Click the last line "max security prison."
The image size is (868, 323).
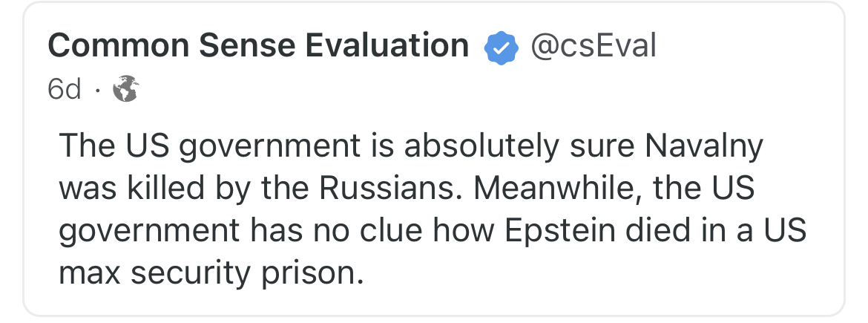pos(211,274)
